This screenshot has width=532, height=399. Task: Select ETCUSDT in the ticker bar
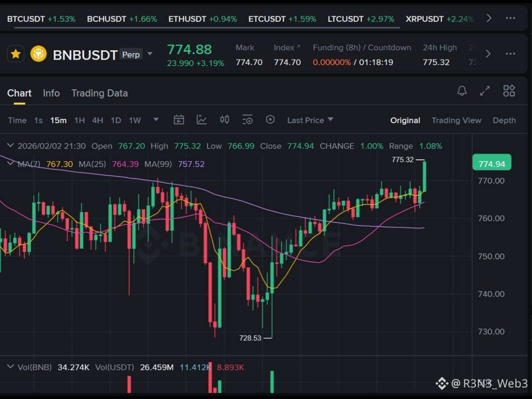coord(282,19)
